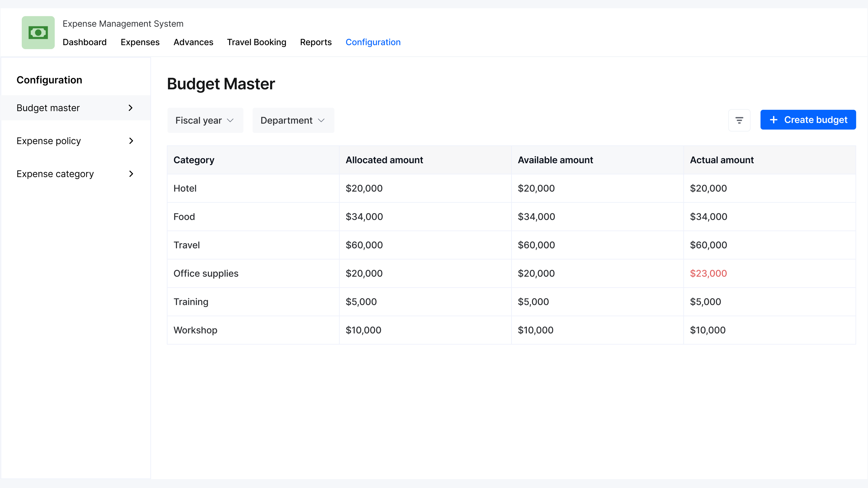This screenshot has height=488, width=868.
Task: Click the plus icon in Create budget
Action: [774, 120]
